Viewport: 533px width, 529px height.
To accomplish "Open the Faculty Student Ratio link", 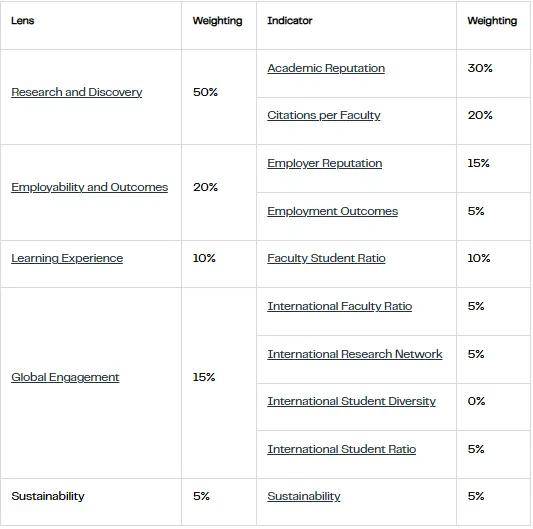I will [326, 258].
